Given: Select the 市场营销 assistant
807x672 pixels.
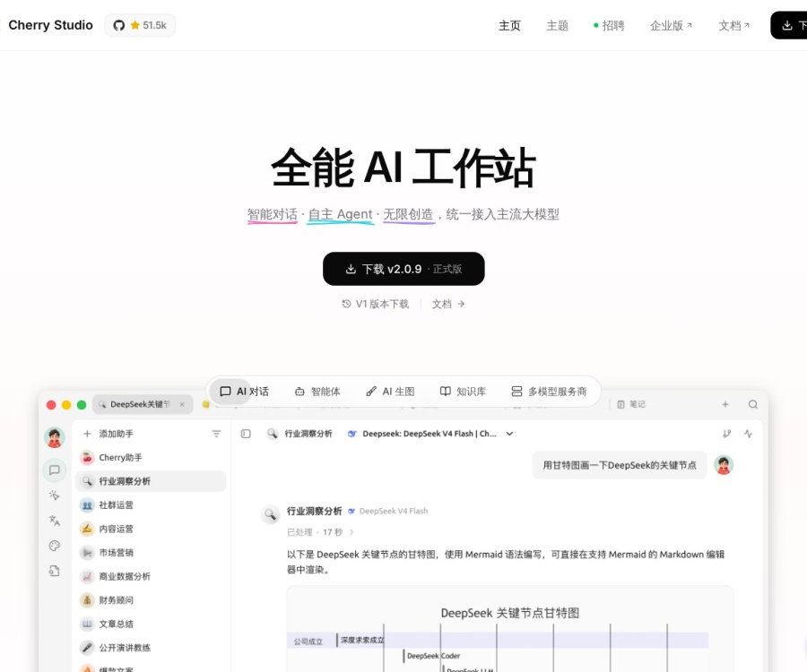Looking at the screenshot, I should [x=151, y=553].
